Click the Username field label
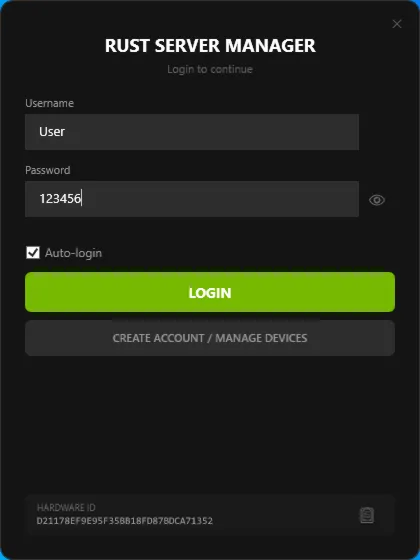The image size is (420, 560). tap(49, 103)
